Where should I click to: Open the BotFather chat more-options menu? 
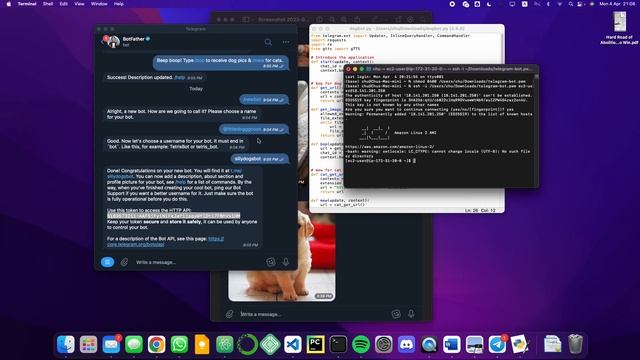(x=286, y=42)
